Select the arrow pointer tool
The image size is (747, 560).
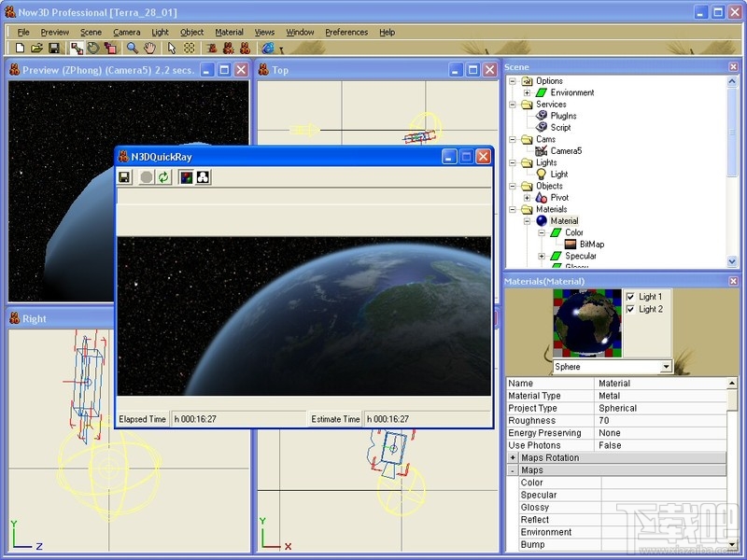[172, 48]
